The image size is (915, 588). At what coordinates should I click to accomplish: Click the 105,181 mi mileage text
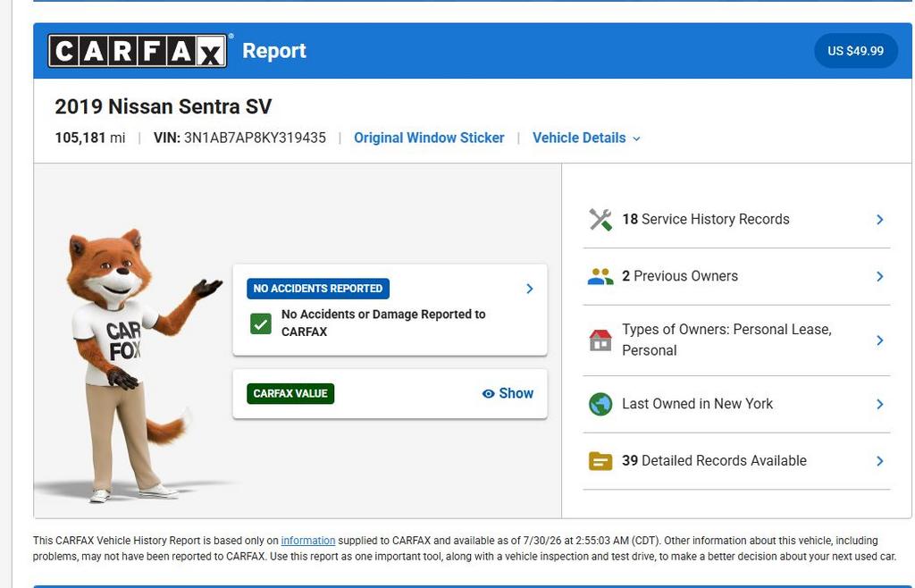coord(90,138)
